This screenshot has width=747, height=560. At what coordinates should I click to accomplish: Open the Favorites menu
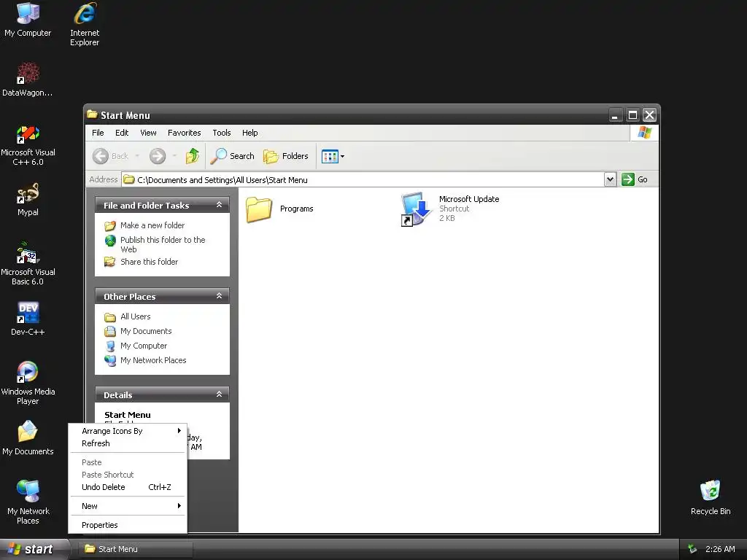pos(184,133)
